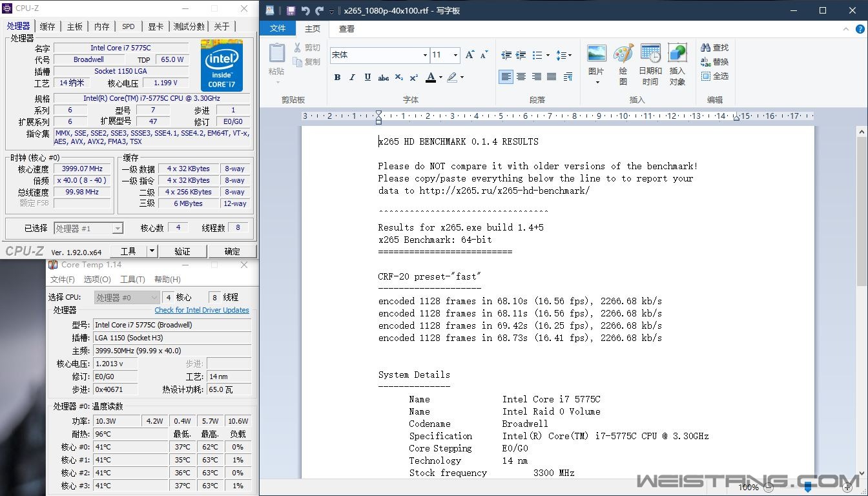Click the Copy (复制) icon
This screenshot has height=496, width=868.
click(x=298, y=62)
